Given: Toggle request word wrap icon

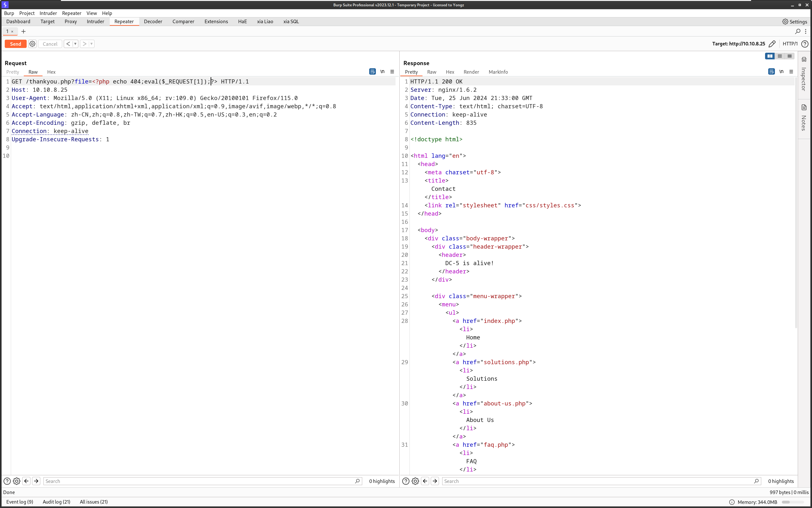Looking at the screenshot, I should pos(372,71).
